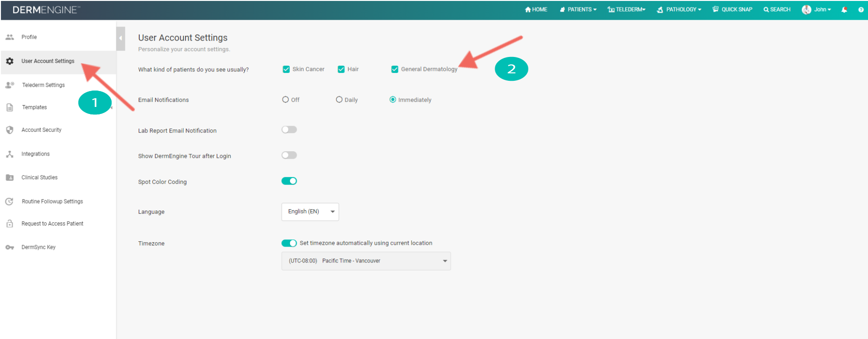Click the Home house icon

[528, 9]
